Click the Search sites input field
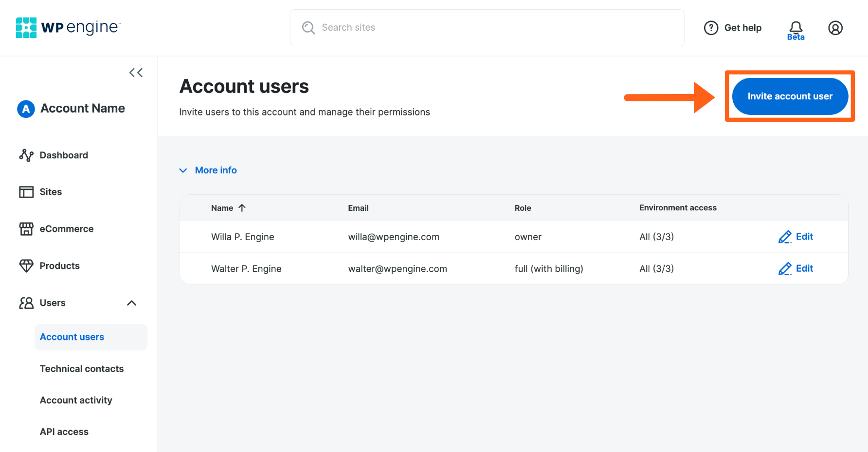The height and width of the screenshot is (452, 868). tap(487, 27)
